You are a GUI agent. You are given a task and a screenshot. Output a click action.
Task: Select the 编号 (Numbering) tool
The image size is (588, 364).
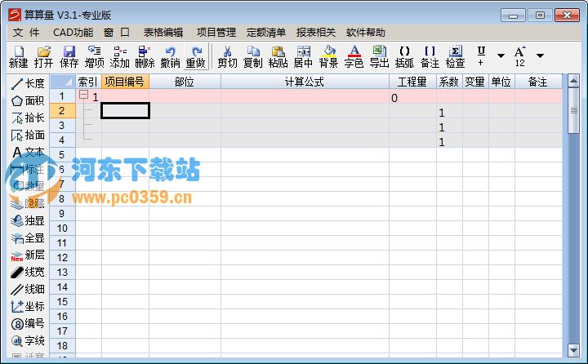[x=28, y=323]
